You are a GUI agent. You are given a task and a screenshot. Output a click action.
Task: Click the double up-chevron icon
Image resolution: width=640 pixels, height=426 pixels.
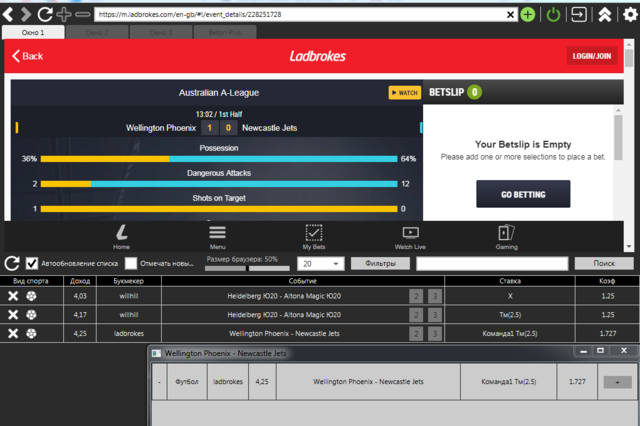604,15
